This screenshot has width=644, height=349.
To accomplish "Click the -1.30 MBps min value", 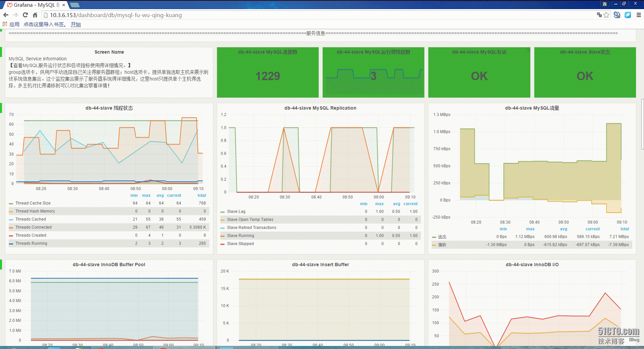I will coord(496,245).
